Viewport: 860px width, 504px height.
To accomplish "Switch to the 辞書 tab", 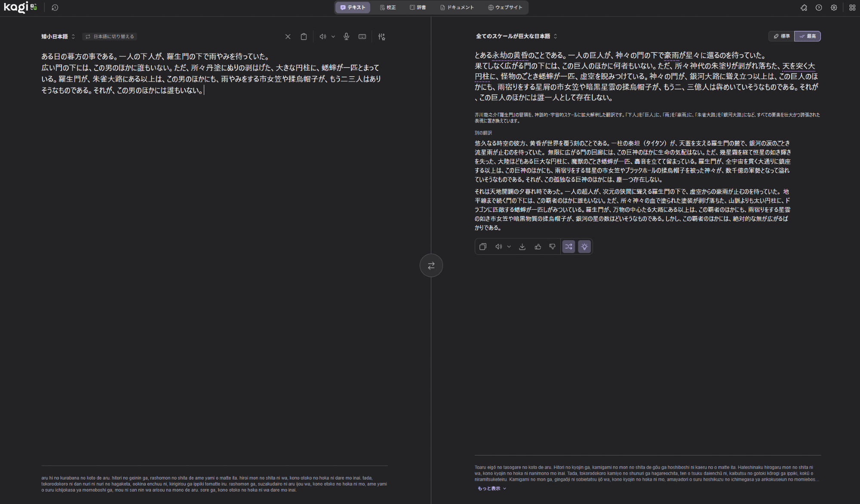I will 418,7.
